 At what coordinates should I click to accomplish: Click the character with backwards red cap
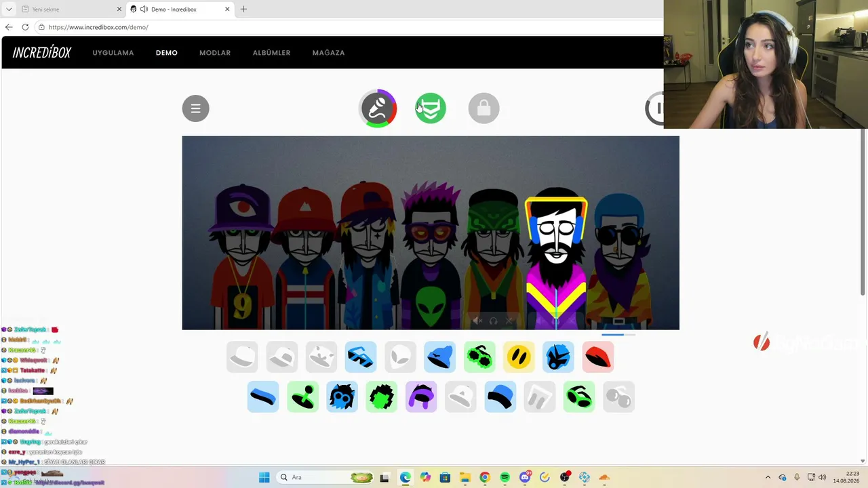[368, 256]
